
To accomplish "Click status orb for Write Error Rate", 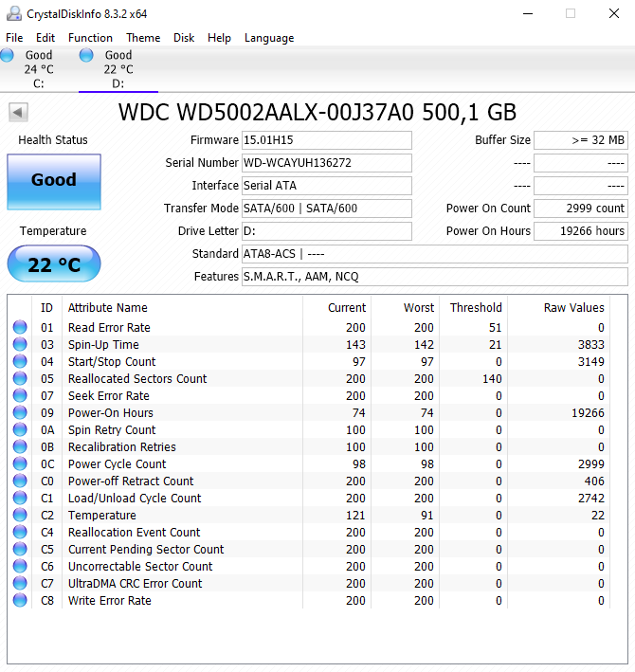I will (20, 600).
